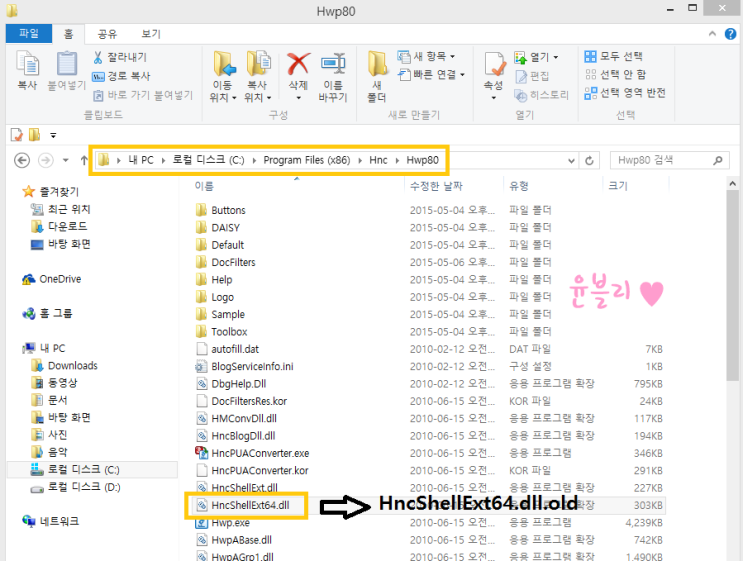This screenshot has height=561, width=743.
Task: Click the History (히스토리) ribbon button
Action: point(541,95)
